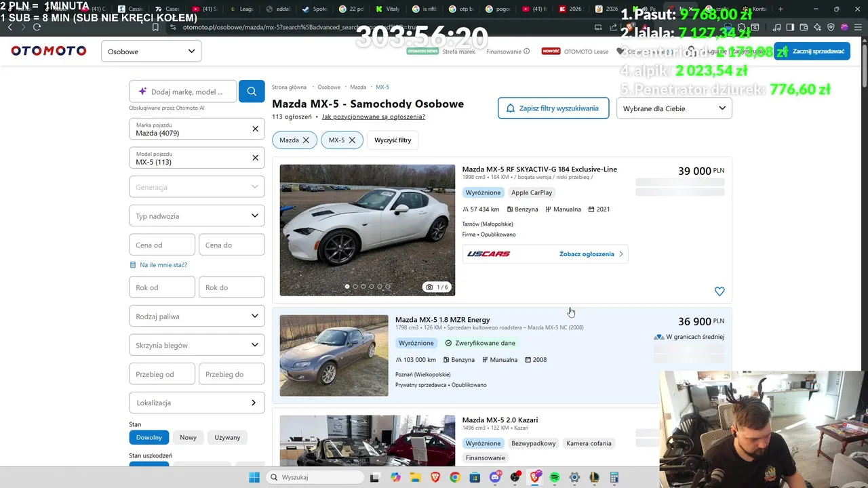Image resolution: width=868 pixels, height=488 pixels.
Task: Select the Dowolny condition option
Action: (149, 437)
